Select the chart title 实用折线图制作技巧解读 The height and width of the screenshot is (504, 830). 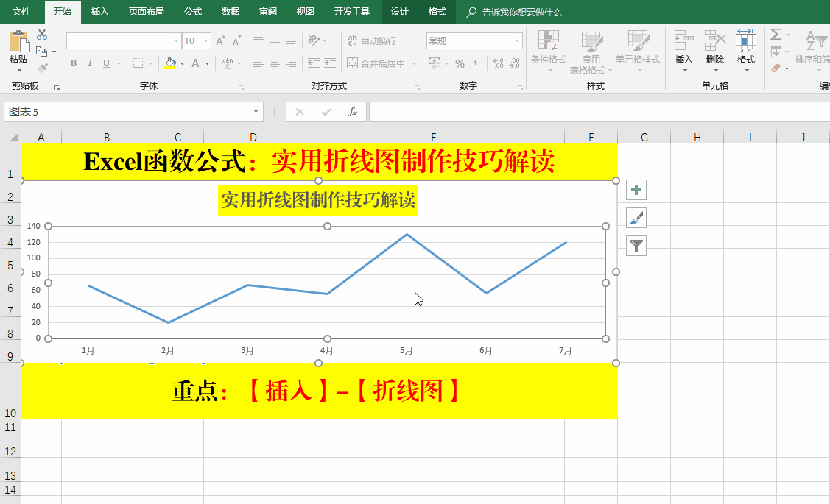point(318,200)
